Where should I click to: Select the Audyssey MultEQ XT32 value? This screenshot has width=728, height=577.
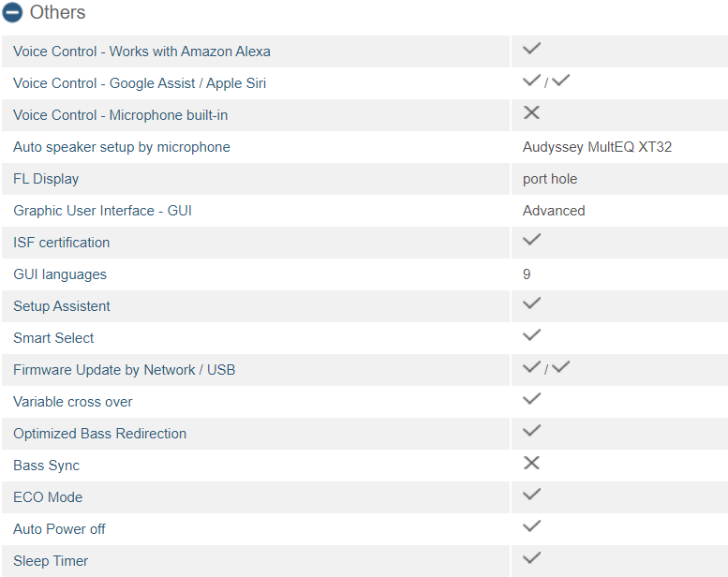point(597,147)
